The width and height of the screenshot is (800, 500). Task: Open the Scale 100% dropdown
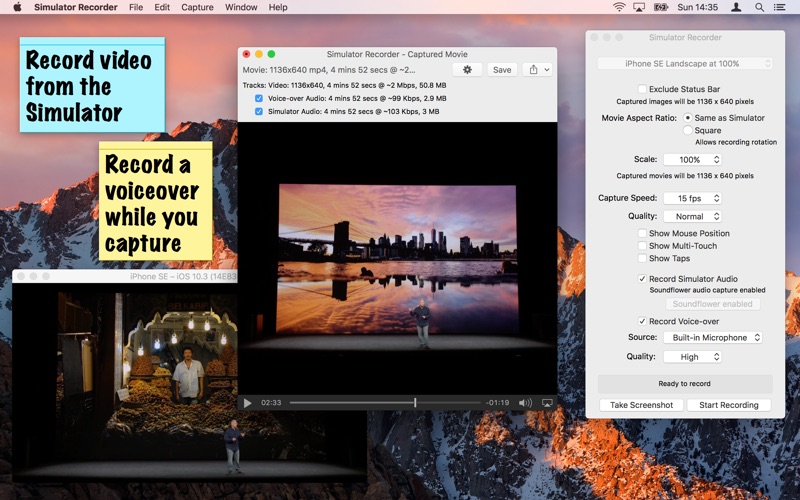pos(692,160)
